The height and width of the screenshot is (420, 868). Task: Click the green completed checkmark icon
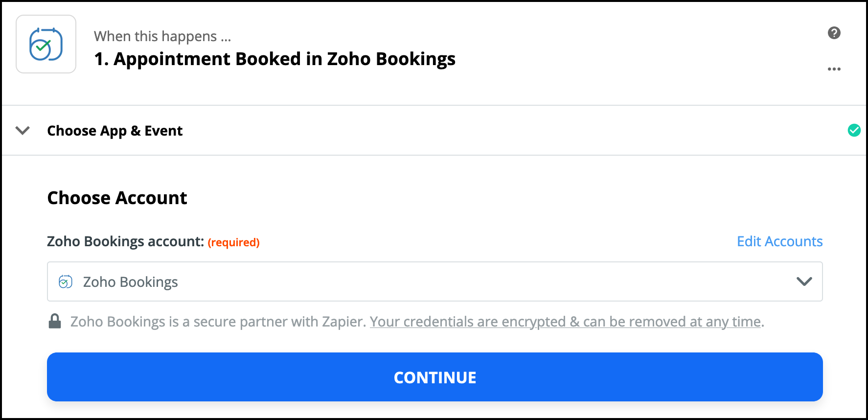[x=854, y=130]
